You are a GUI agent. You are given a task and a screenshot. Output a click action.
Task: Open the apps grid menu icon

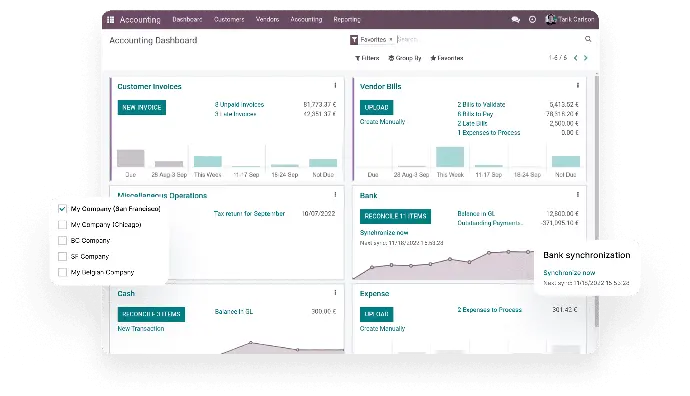click(110, 19)
